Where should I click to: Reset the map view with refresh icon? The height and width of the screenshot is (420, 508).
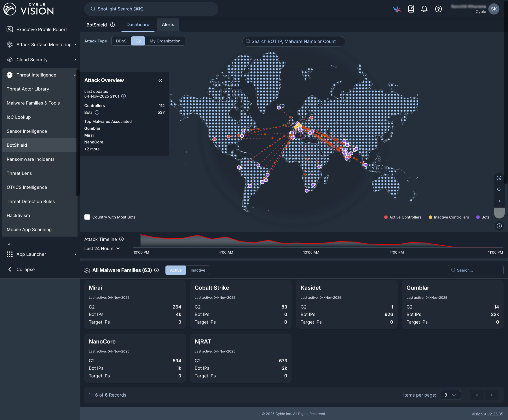pyautogui.click(x=499, y=189)
